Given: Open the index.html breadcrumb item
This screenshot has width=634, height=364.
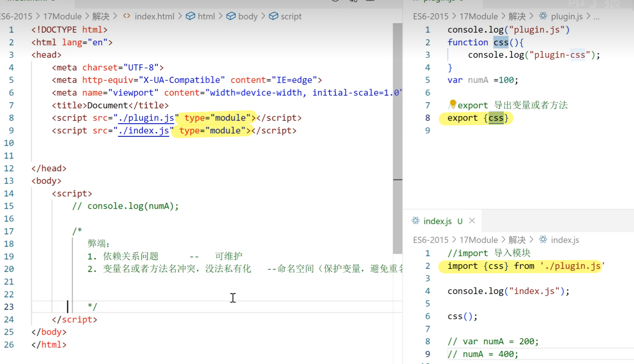Looking at the screenshot, I should 154,16.
